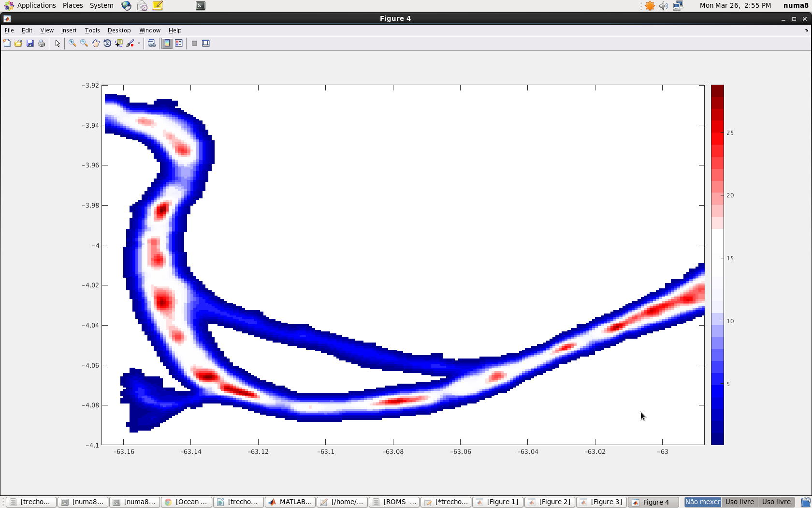The height and width of the screenshot is (508, 812).
Task: Open the Insert menu
Action: pyautogui.click(x=69, y=30)
